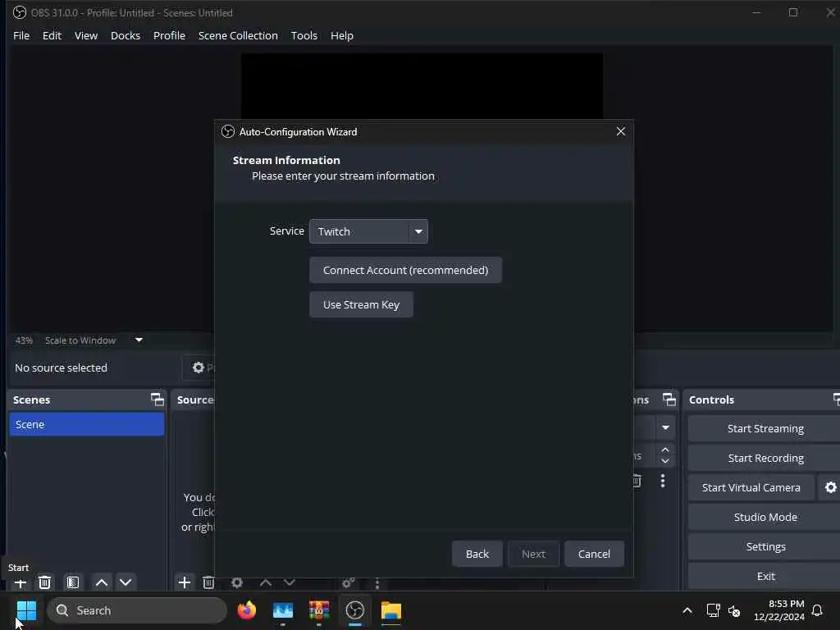Open the notifications bell

coord(817,610)
